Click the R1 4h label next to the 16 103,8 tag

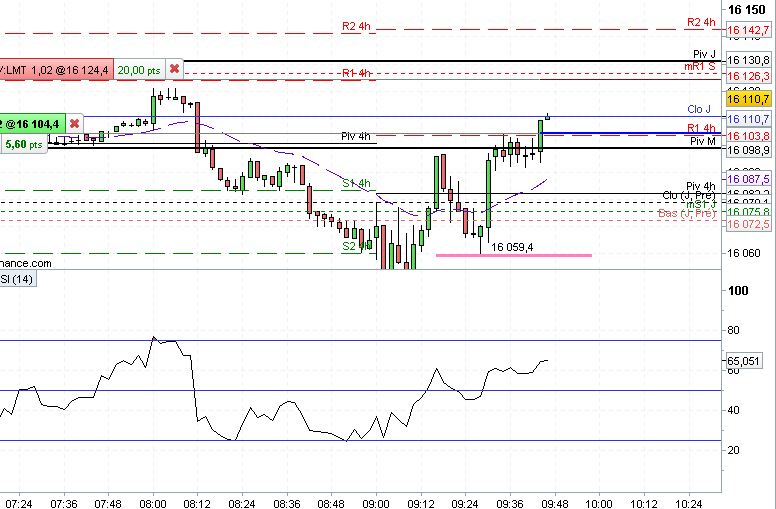coord(701,128)
